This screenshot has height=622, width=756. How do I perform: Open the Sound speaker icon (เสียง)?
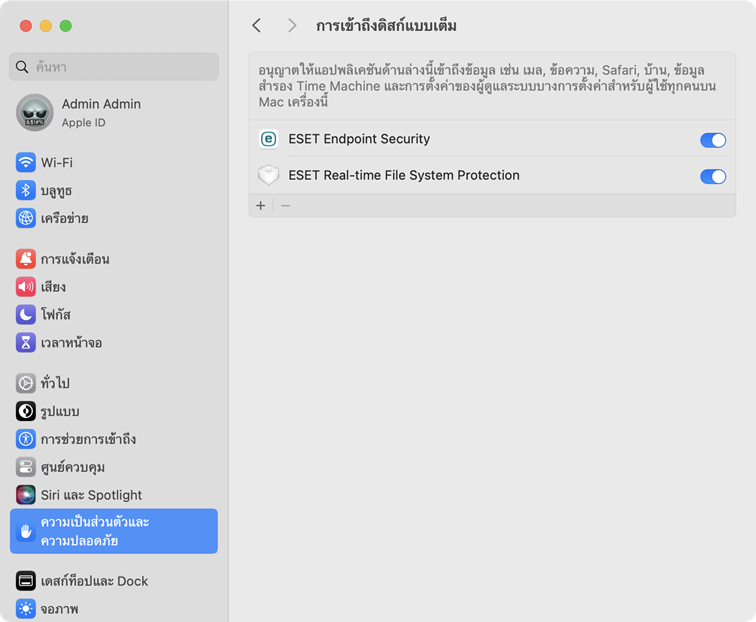[26, 287]
